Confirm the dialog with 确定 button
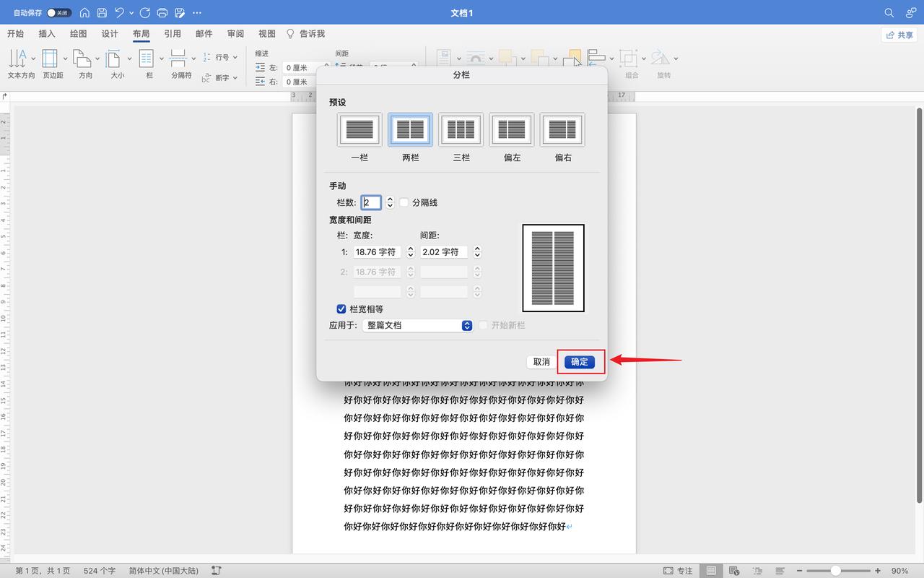The height and width of the screenshot is (578, 924). (x=580, y=362)
